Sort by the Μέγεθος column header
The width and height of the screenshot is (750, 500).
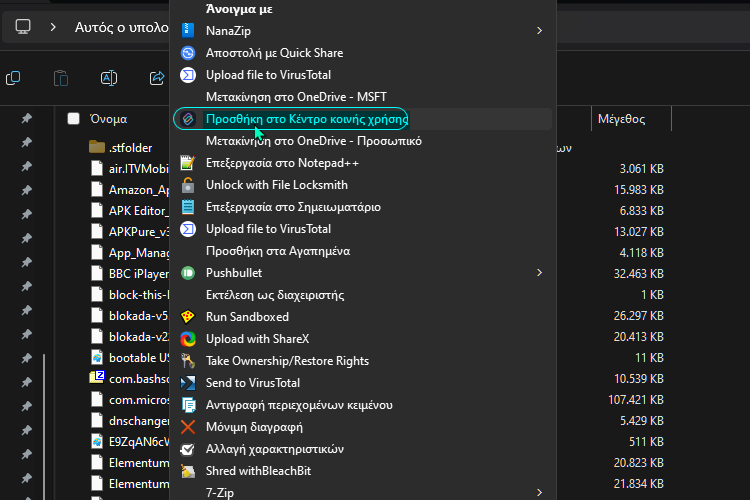(621, 119)
